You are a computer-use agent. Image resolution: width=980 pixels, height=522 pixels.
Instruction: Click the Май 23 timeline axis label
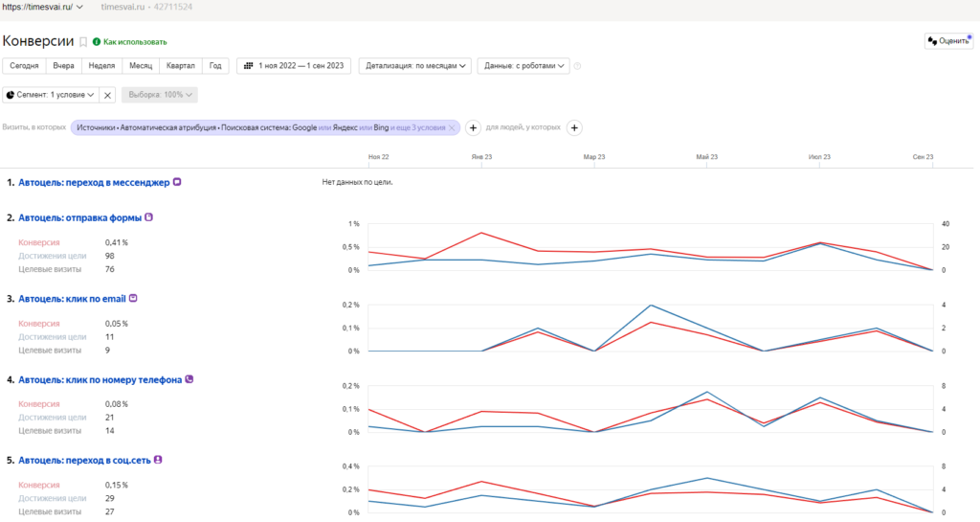707,157
